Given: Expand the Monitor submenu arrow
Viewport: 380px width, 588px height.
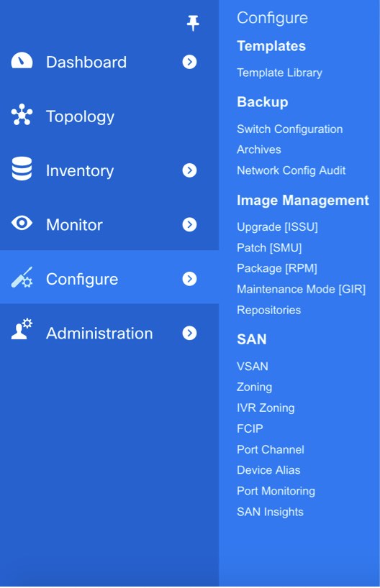Looking at the screenshot, I should point(189,224).
